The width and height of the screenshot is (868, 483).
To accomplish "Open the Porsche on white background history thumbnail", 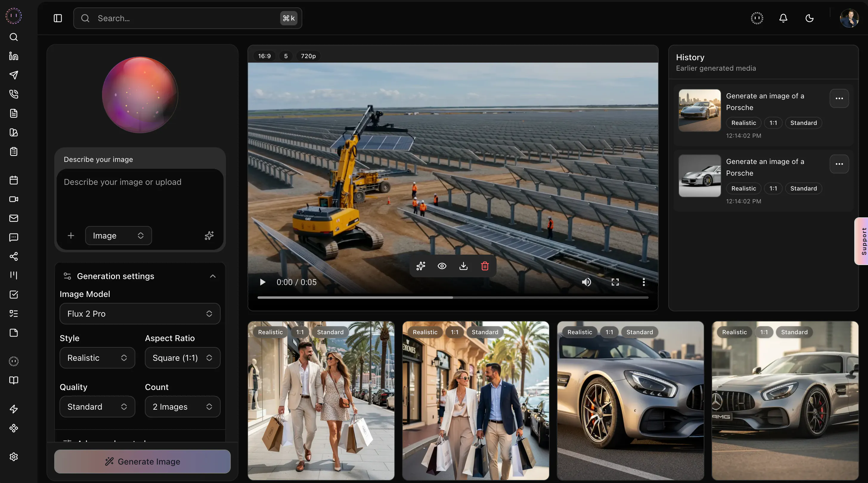I will coord(700,176).
